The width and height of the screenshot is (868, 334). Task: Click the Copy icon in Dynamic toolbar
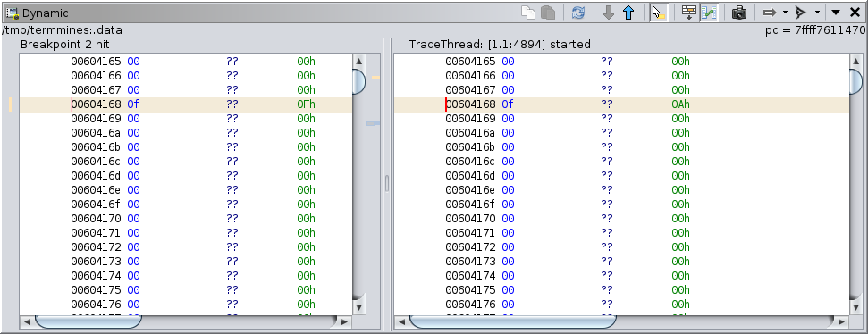point(528,13)
